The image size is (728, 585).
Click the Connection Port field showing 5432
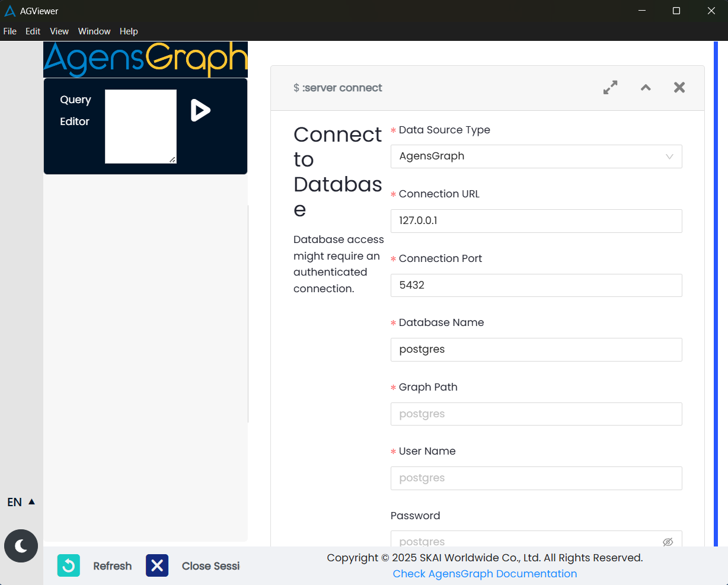537,285
